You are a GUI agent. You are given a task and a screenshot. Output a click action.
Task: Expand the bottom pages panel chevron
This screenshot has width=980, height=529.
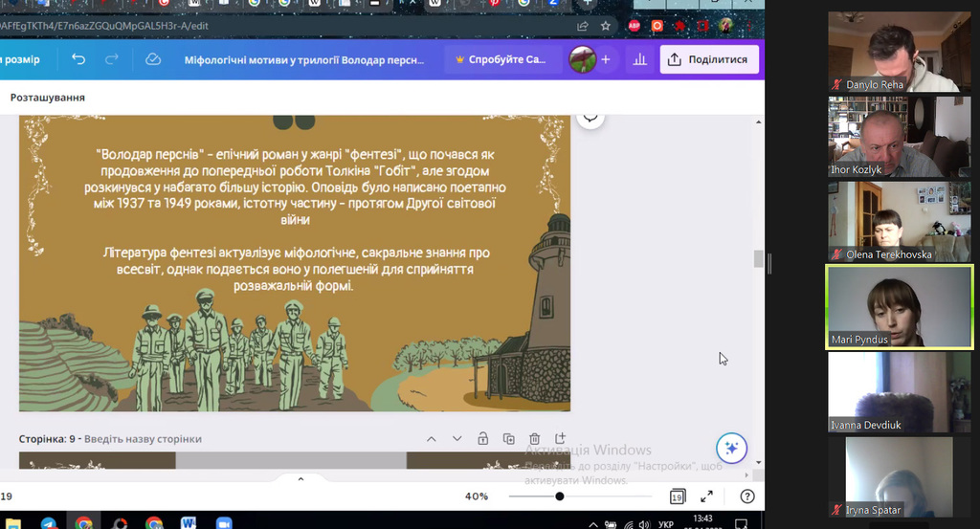coord(301,479)
